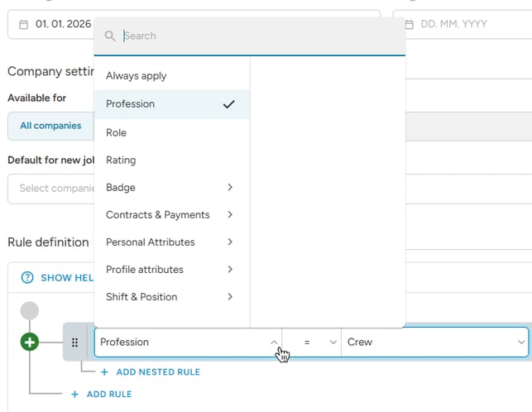This screenshot has width=532, height=412.
Task: Open the Crew value dropdown
Action: click(x=434, y=342)
